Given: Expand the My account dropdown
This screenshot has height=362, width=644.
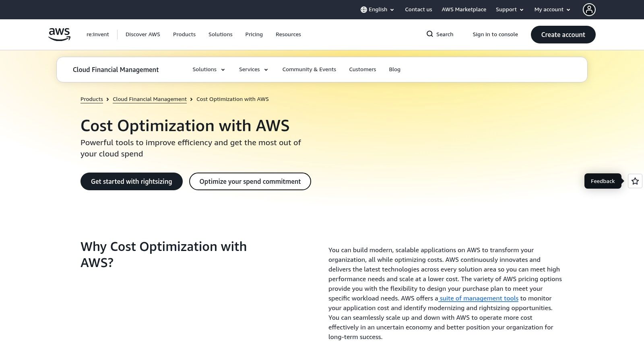Looking at the screenshot, I should click(x=552, y=10).
